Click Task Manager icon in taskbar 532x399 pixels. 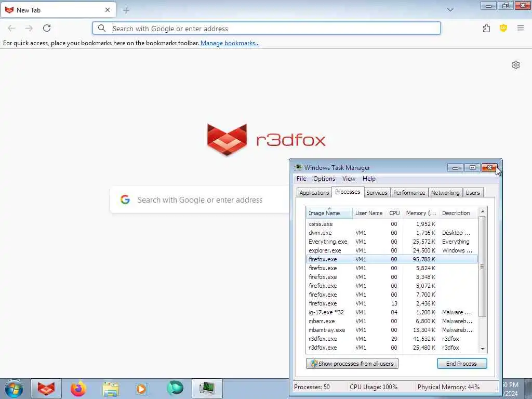click(207, 389)
